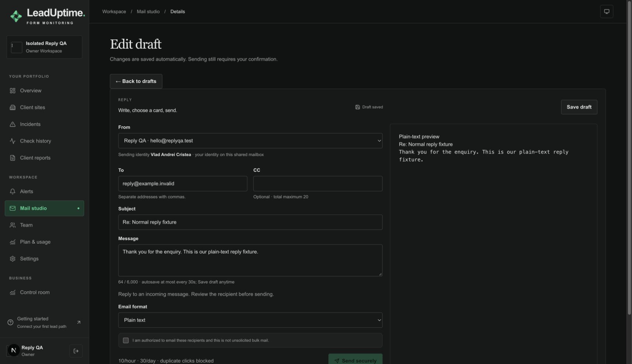
Task: Go to Workspace in the breadcrumb
Action: point(114,12)
